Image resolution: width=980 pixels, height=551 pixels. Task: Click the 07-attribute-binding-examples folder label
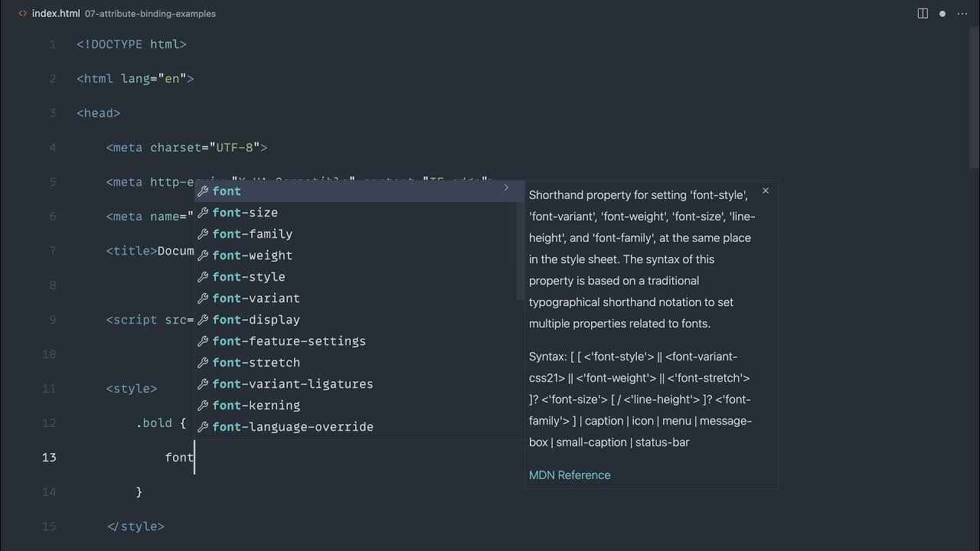(x=150, y=14)
